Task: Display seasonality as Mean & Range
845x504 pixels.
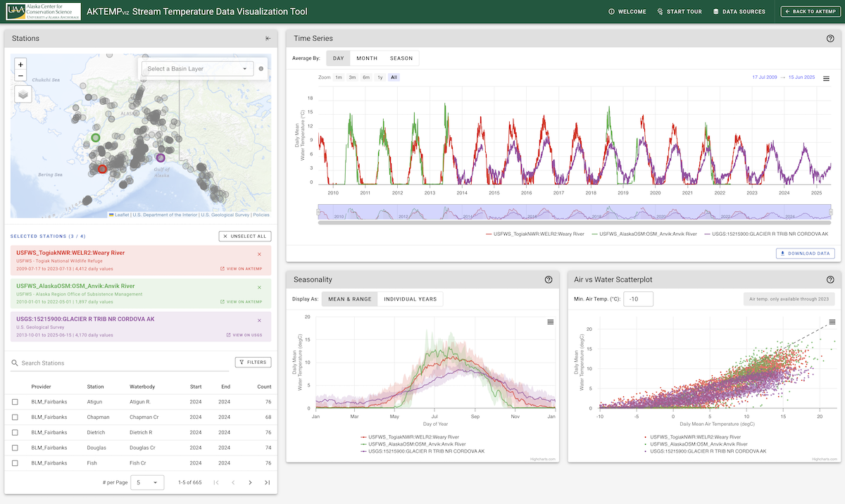Action: point(349,299)
